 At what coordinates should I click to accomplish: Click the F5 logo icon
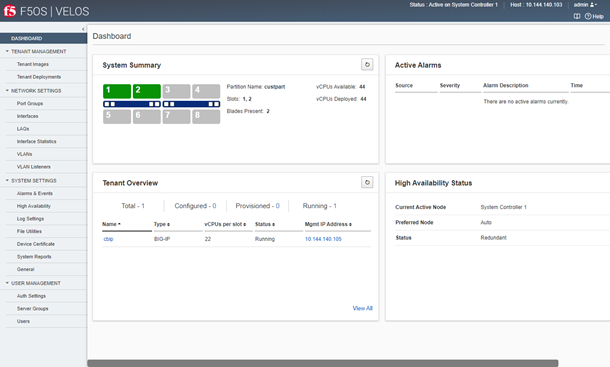tap(10, 11)
